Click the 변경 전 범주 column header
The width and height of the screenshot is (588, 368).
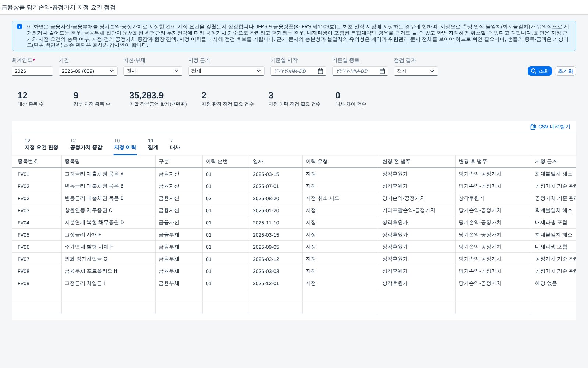pyautogui.click(x=417, y=162)
